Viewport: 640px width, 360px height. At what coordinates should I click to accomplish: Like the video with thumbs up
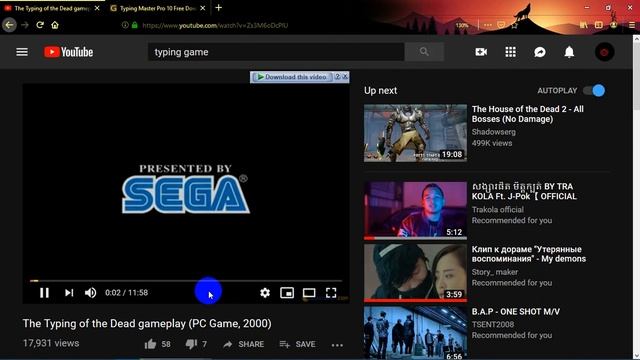[x=150, y=344]
